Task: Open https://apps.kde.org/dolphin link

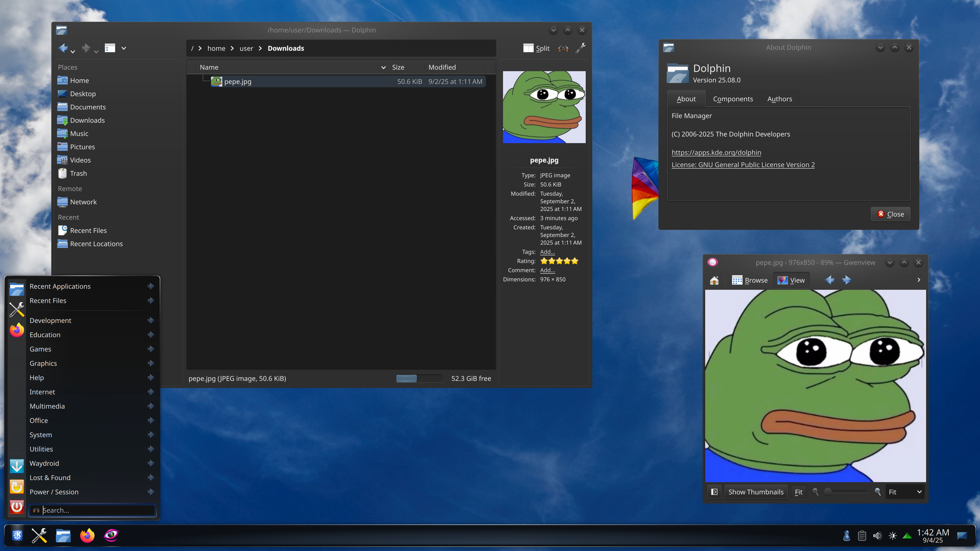Action: pos(716,153)
